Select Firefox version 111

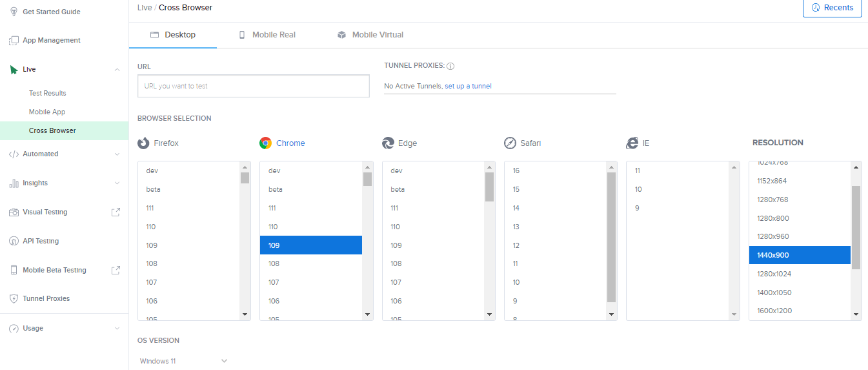pyautogui.click(x=150, y=208)
